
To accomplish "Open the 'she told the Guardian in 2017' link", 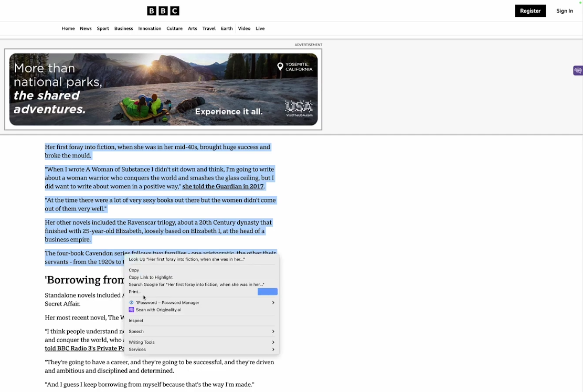I will (x=222, y=186).
